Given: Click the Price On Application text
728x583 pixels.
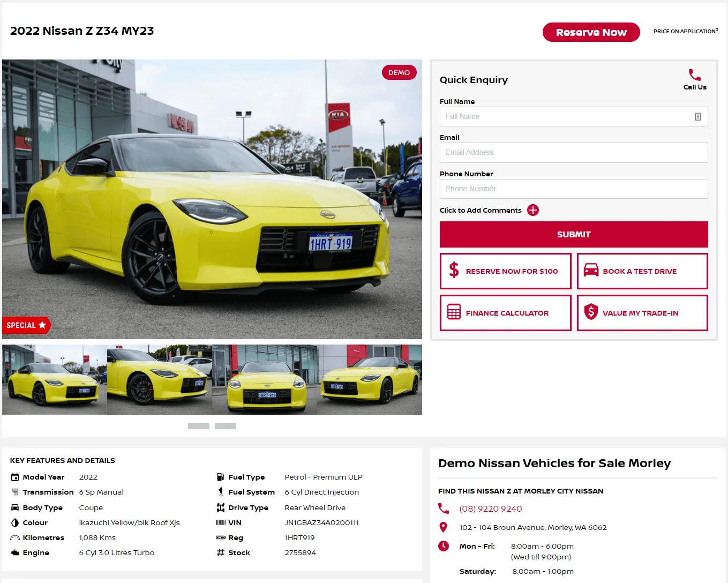Looking at the screenshot, I should pyautogui.click(x=686, y=31).
